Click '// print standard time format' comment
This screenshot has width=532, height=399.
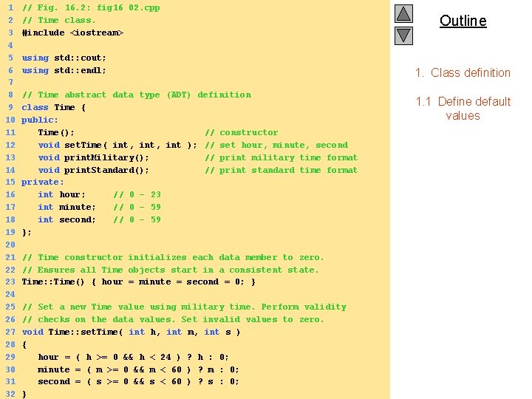click(x=282, y=170)
